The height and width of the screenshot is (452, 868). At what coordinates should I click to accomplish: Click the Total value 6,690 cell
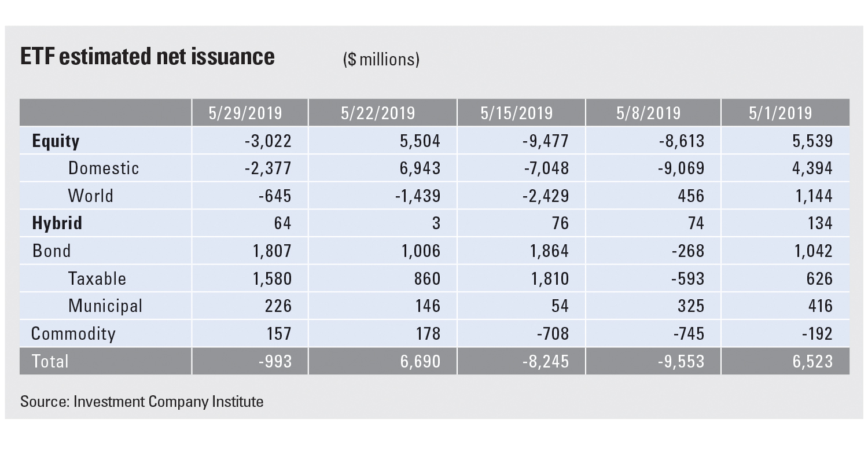click(420, 361)
